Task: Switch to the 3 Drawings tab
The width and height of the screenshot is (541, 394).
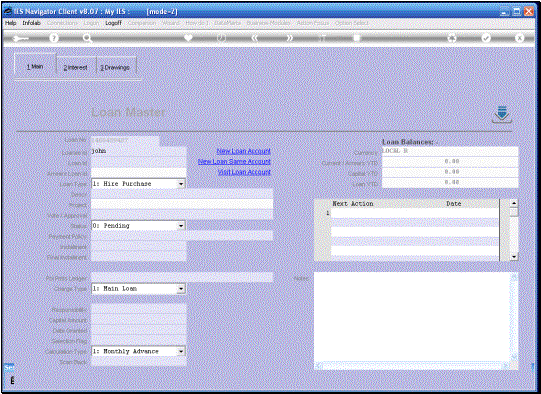Action: click(116, 68)
